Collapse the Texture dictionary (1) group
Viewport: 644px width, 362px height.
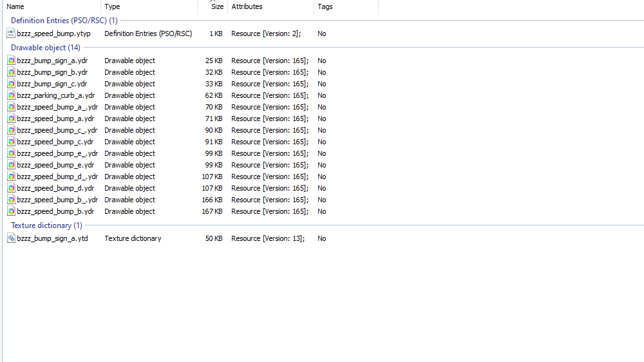click(46, 225)
